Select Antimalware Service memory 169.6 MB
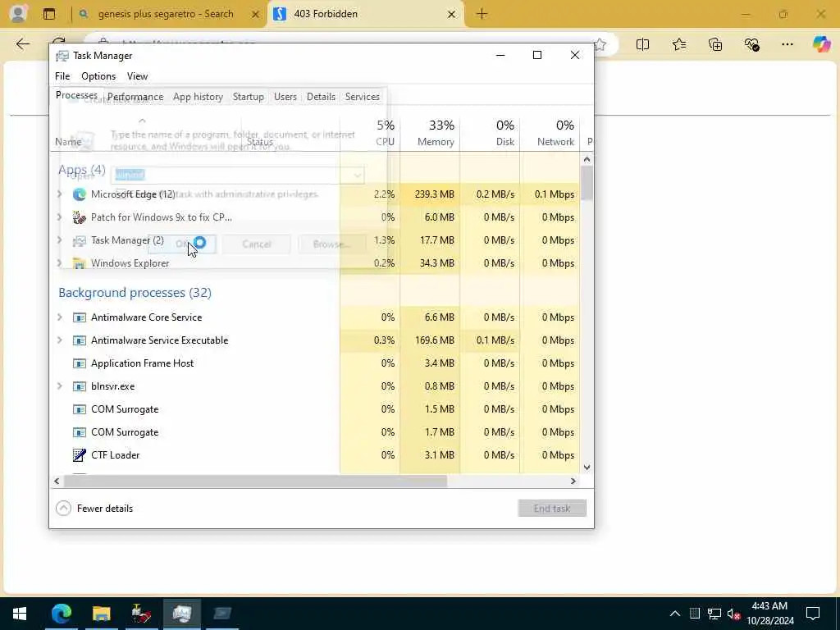This screenshot has width=840, height=630. [x=434, y=340]
